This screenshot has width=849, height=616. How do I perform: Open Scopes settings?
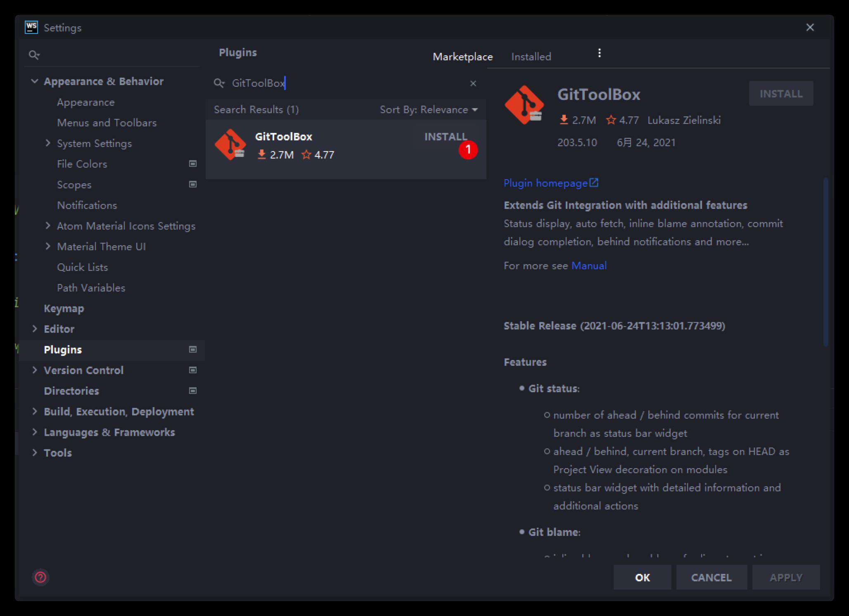[x=74, y=185]
